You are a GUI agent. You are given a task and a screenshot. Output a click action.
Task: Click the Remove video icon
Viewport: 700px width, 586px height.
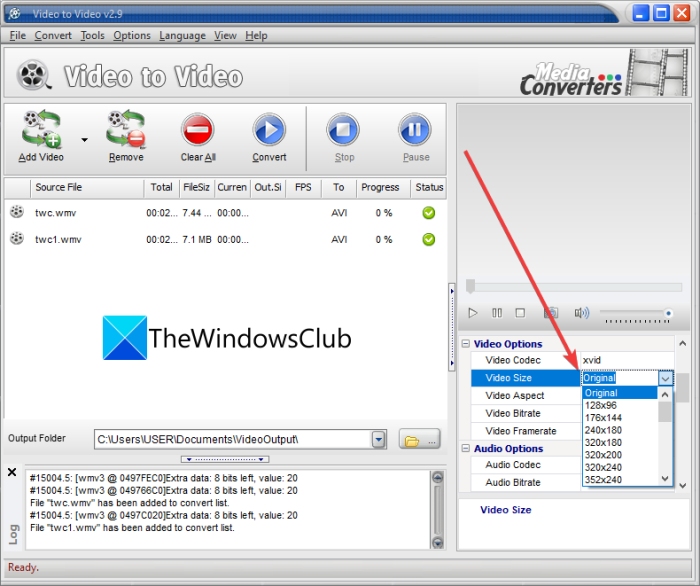[126, 129]
